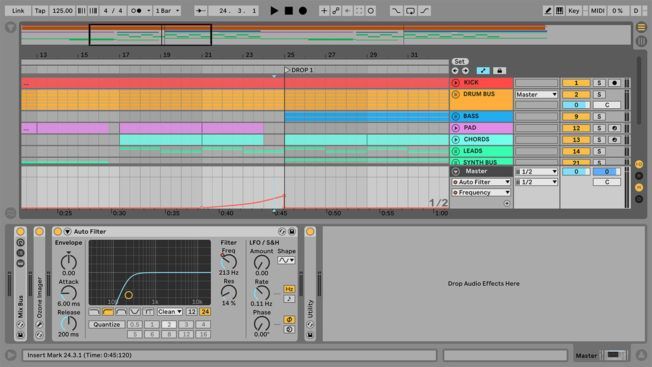
Task: Unfold the KICK track
Action: pyautogui.click(x=456, y=83)
